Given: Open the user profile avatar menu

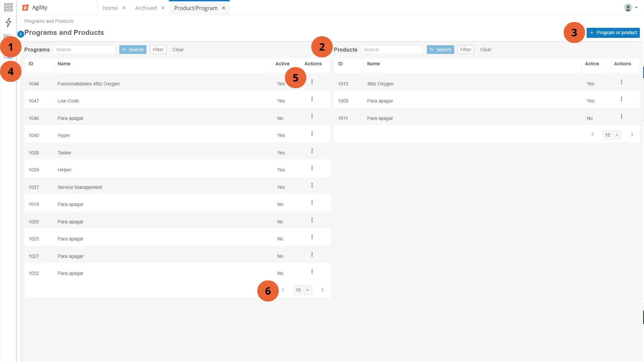Looking at the screenshot, I should point(631,7).
